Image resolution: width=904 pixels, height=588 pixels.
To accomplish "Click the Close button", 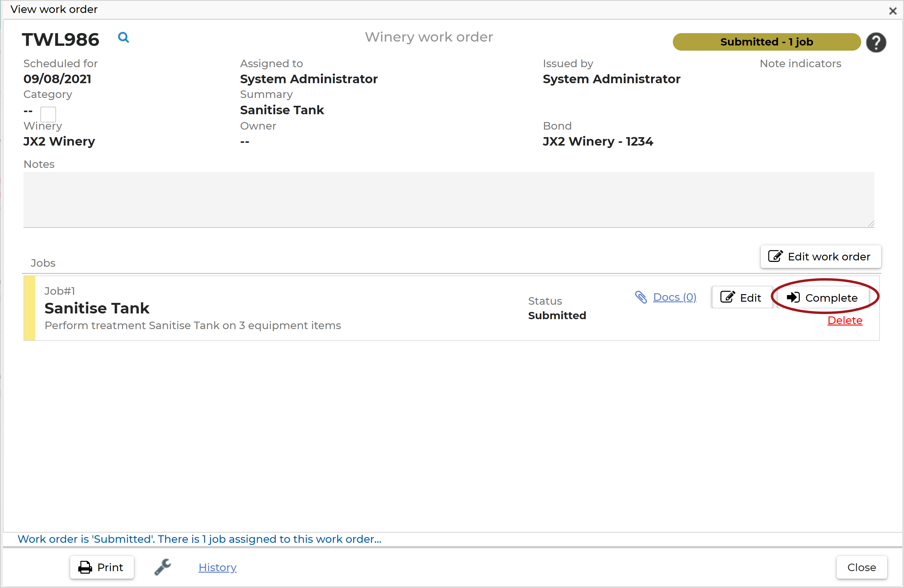I will click(x=861, y=567).
